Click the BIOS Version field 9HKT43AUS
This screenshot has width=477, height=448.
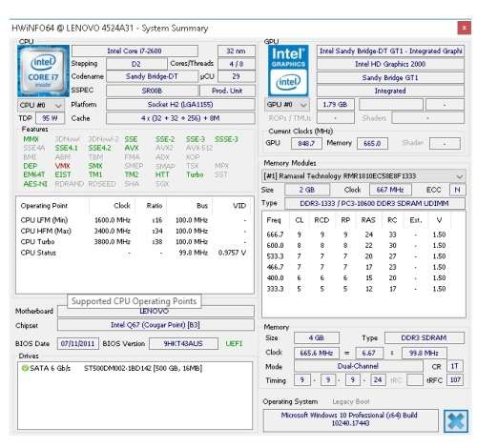pyautogui.click(x=183, y=343)
